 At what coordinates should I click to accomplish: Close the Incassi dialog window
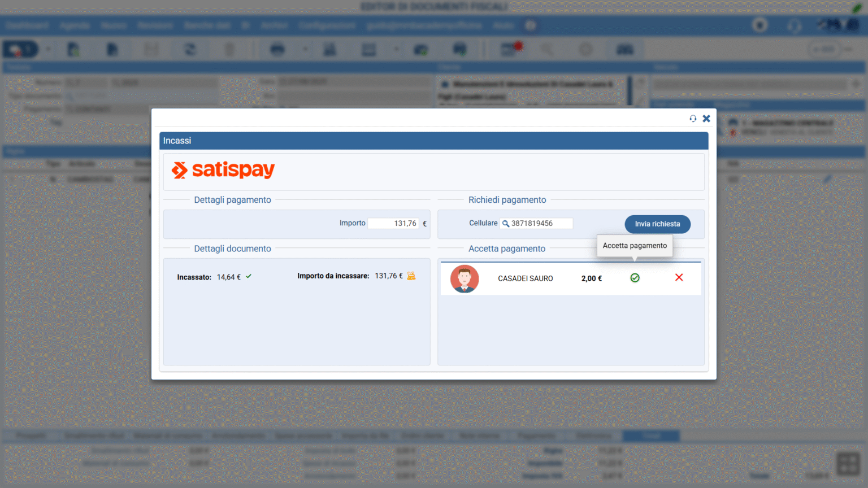[x=706, y=119]
